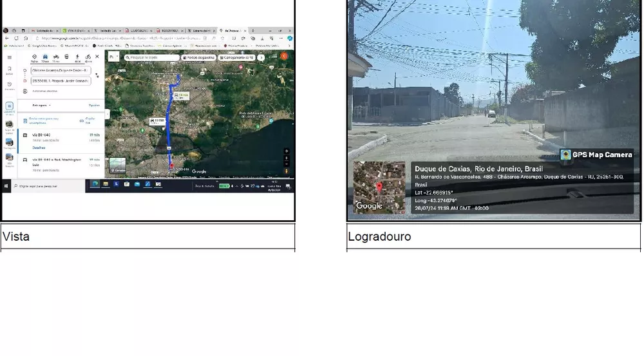Click the 'Postos de gasolina' chip button

pos(199,57)
